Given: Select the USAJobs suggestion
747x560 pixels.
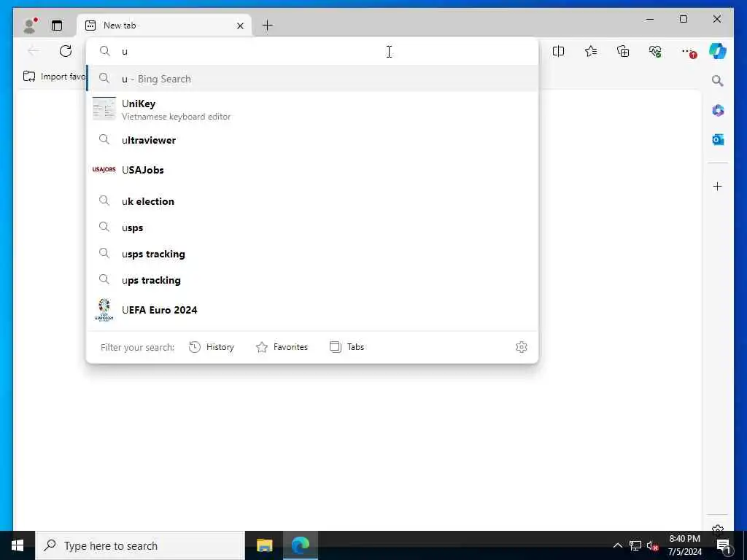Looking at the screenshot, I should 312,170.
